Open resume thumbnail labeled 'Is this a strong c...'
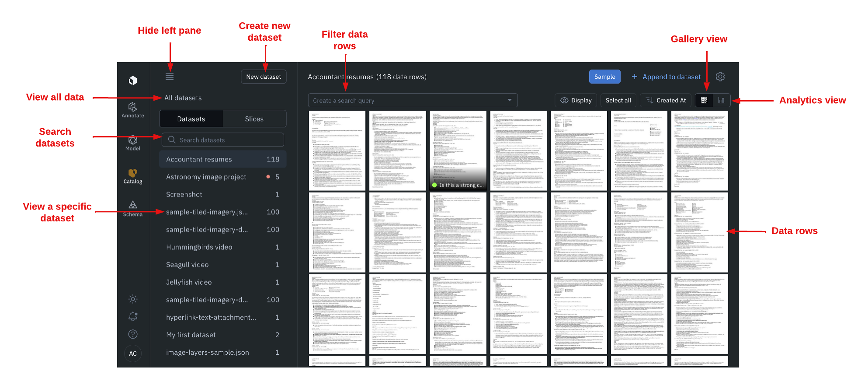The width and height of the screenshot is (868, 385). (458, 150)
